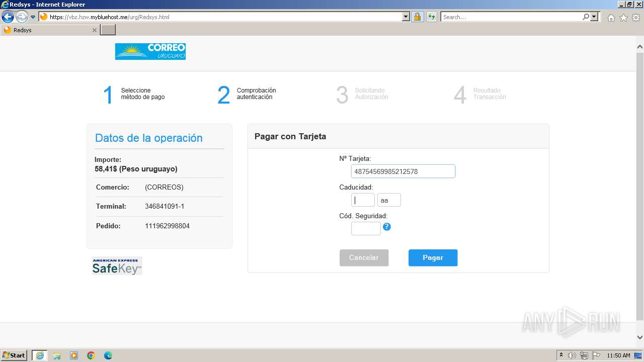
Task: Open File Explorer from the taskbar
Action: (x=57, y=355)
